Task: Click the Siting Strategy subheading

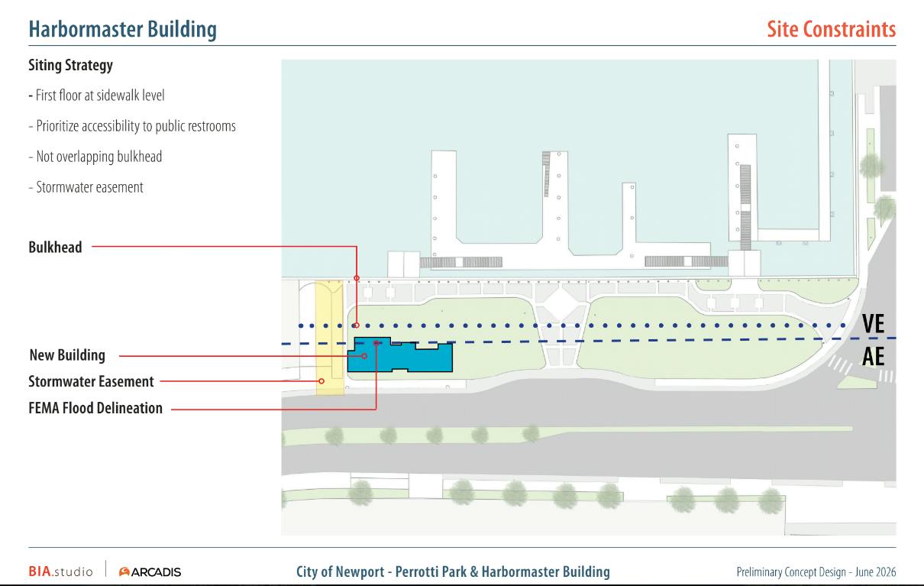Action: click(x=70, y=66)
